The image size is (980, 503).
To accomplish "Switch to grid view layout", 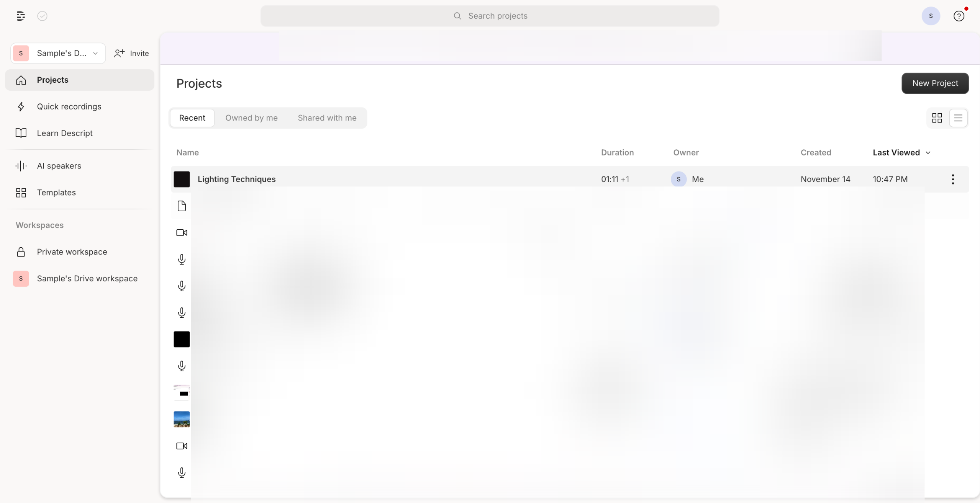I will pos(937,118).
